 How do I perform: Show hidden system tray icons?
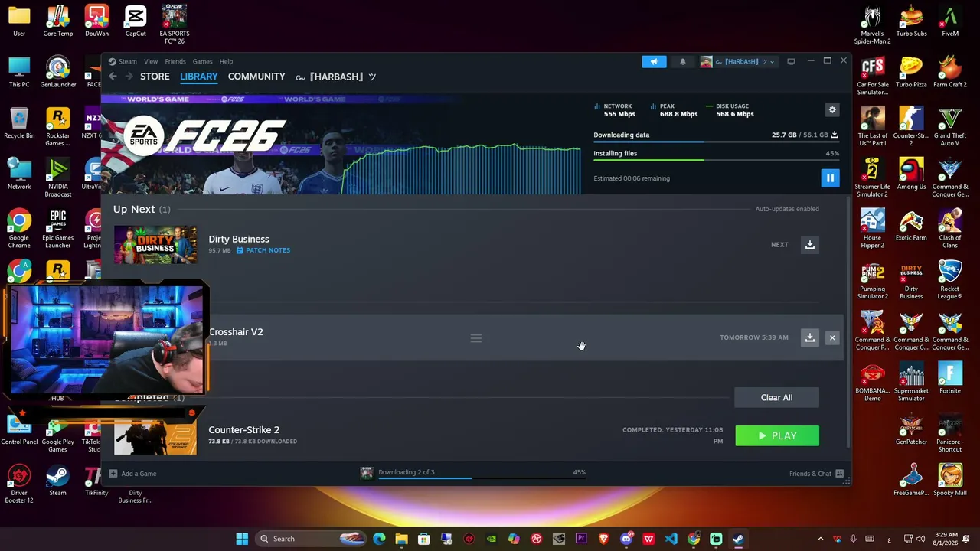(820, 539)
